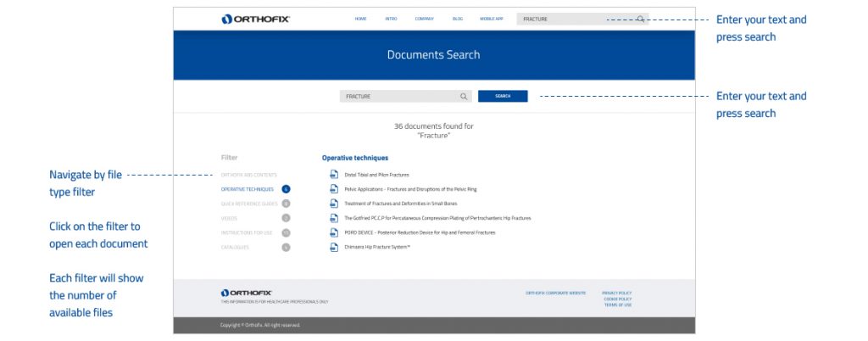Go to HOME in the top navigation
The image size is (868, 341).
(360, 19)
